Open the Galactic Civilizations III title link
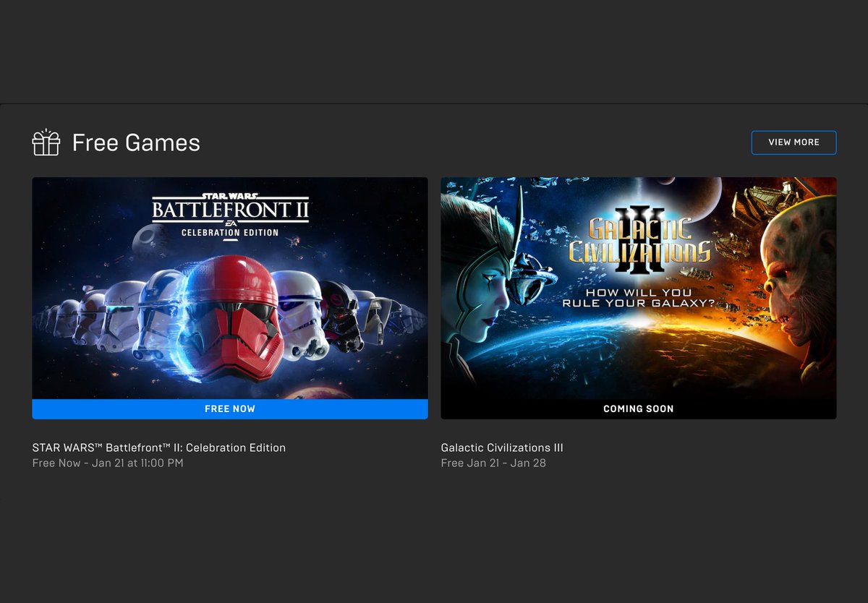This screenshot has width=868, height=603. pyautogui.click(x=502, y=448)
